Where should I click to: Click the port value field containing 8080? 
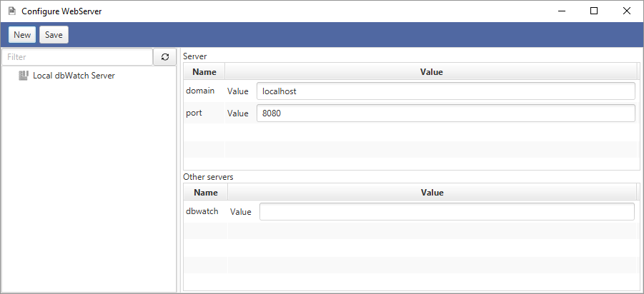click(x=445, y=113)
